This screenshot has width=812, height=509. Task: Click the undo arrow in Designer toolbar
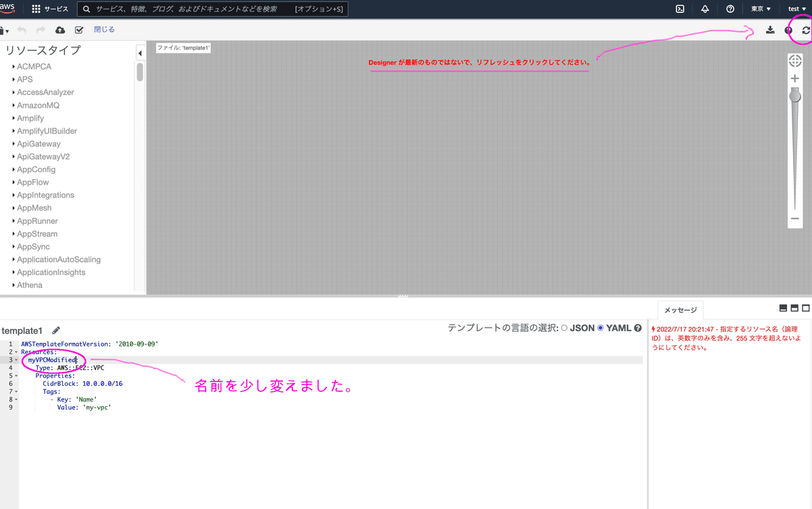(x=22, y=30)
